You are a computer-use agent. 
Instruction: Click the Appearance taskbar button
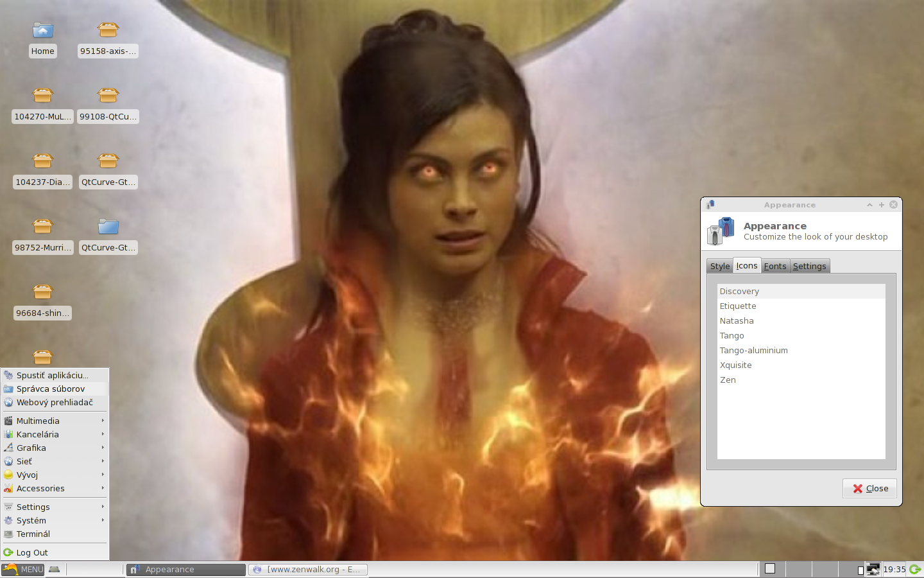pos(186,570)
